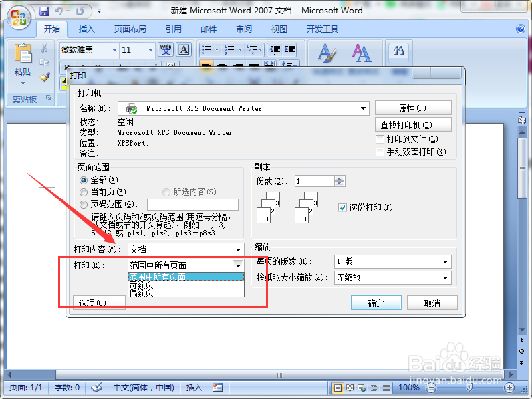The height and width of the screenshot is (399, 532).
Task: Copy selection with copy icon
Action: click(45, 63)
